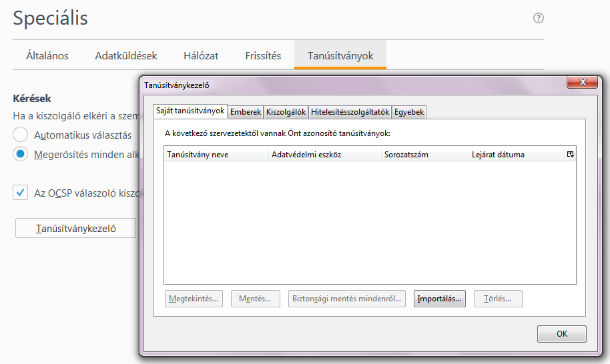
Task: Close the Tanúsítványkezelő dialog
Action: tap(581, 82)
